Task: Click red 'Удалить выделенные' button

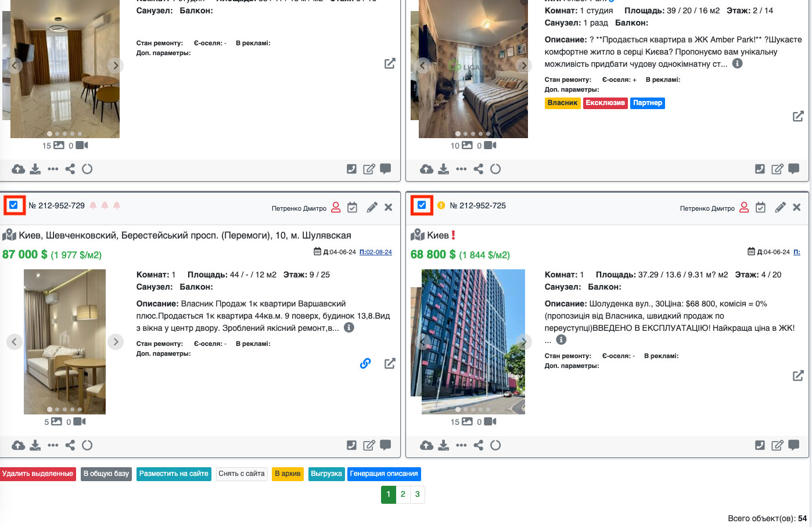Action: (x=38, y=474)
